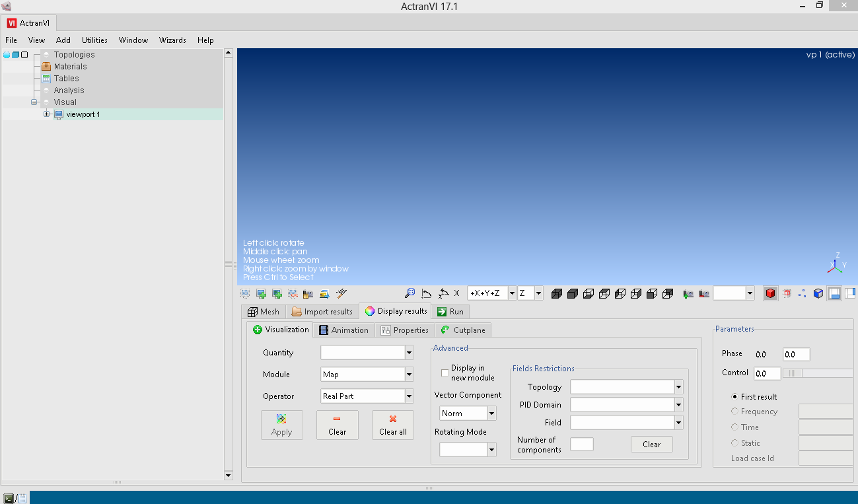Image resolution: width=858 pixels, height=504 pixels.
Task: Select the First result radio button
Action: 734,396
